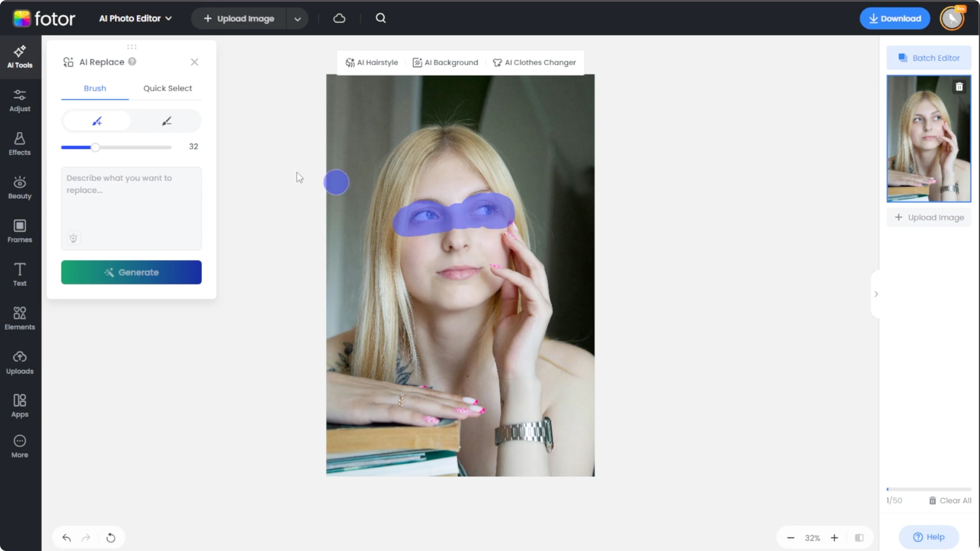This screenshot has height=551, width=980.
Task: Select the add brush tool
Action: [97, 121]
